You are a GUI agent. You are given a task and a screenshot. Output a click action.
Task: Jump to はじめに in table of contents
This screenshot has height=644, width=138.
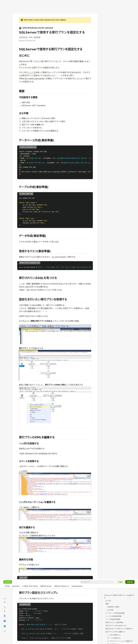[x=108, y=601]
